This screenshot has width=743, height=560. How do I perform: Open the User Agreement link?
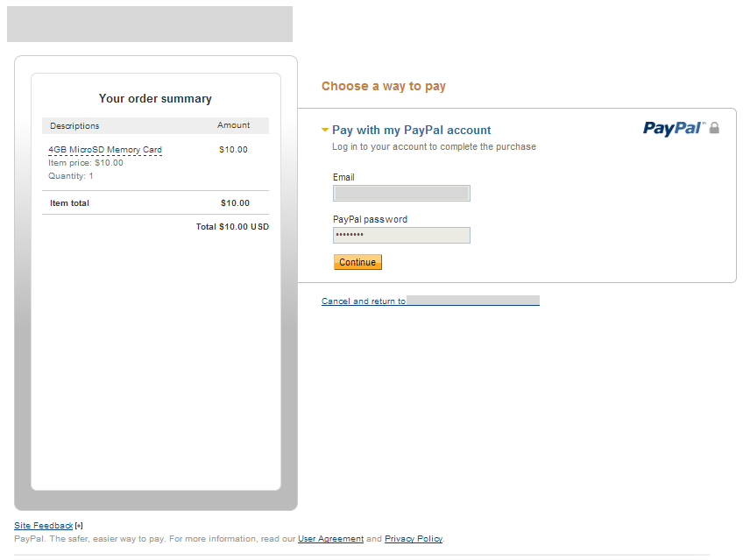pos(330,539)
